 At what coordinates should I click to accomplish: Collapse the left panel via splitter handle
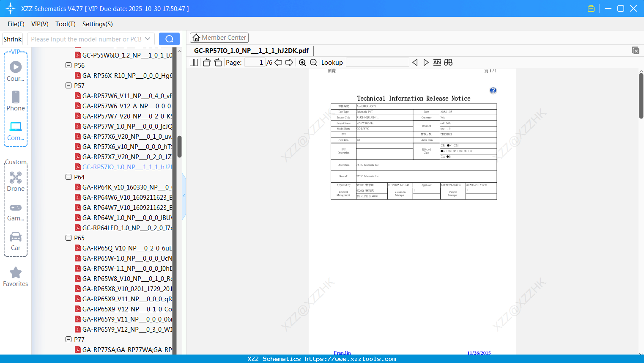[x=184, y=195]
